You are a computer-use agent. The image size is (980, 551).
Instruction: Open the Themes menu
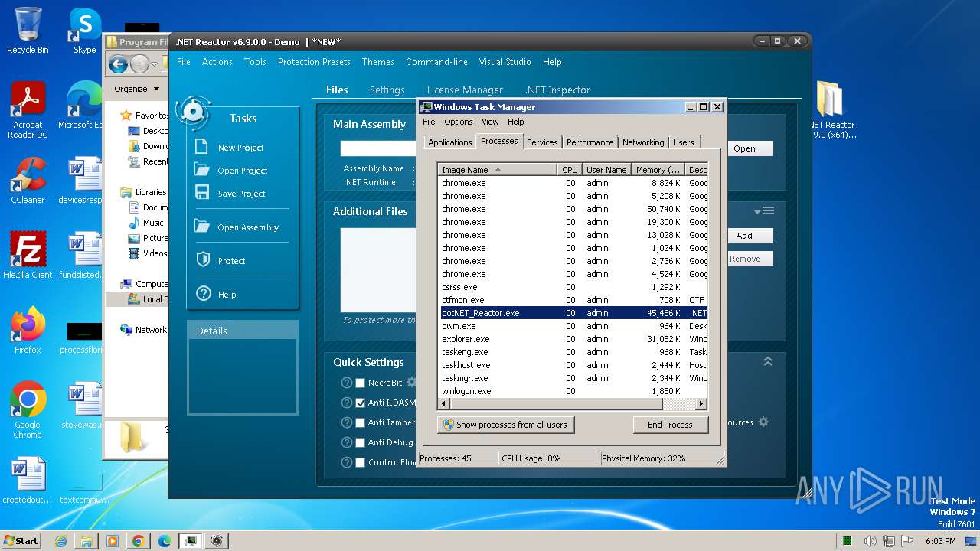pyautogui.click(x=378, y=62)
